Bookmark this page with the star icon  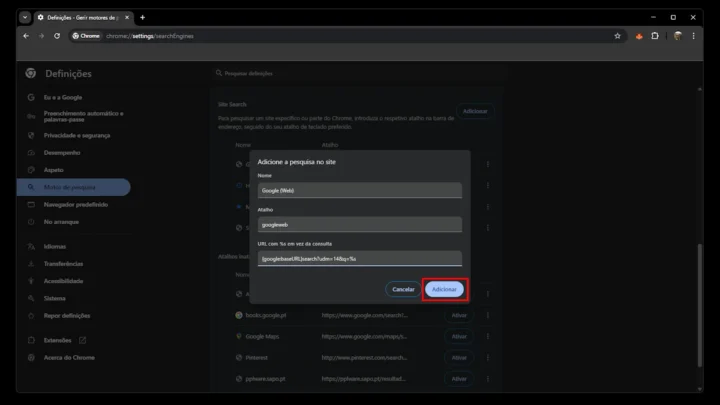point(617,36)
